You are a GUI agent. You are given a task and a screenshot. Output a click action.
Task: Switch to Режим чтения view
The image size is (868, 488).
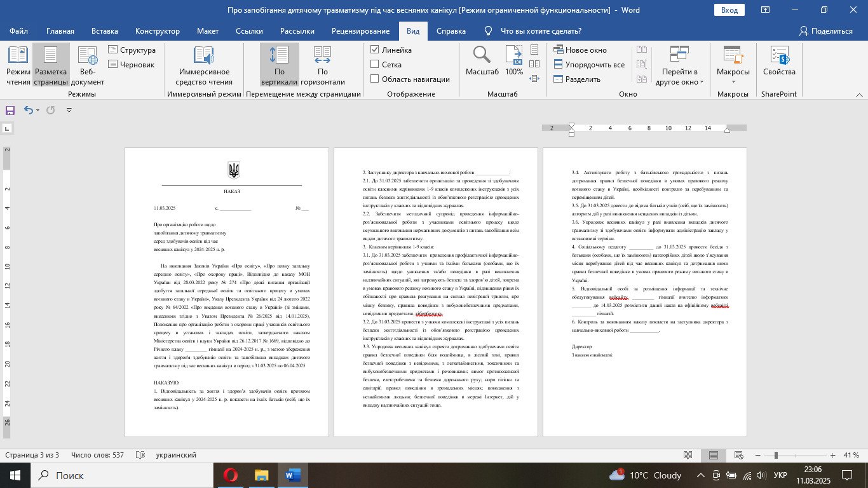[18, 65]
